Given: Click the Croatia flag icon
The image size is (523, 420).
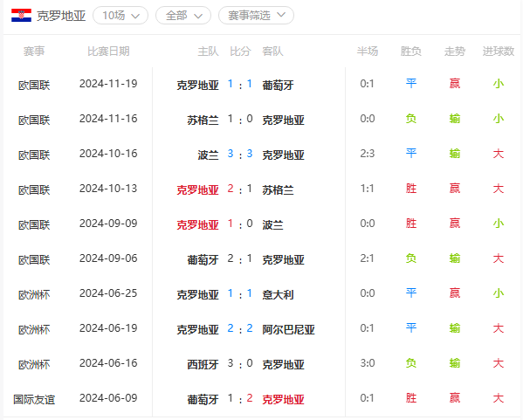Looking at the screenshot, I should point(21,16).
